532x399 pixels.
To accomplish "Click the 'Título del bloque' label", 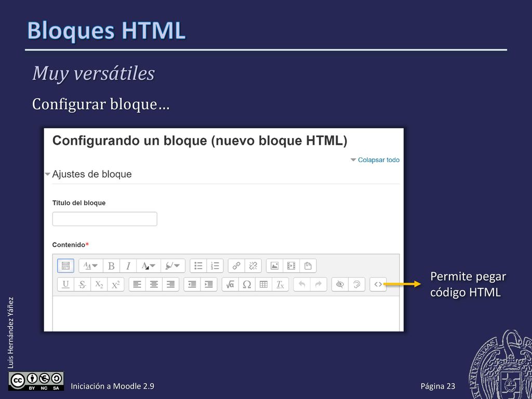I will click(79, 203).
